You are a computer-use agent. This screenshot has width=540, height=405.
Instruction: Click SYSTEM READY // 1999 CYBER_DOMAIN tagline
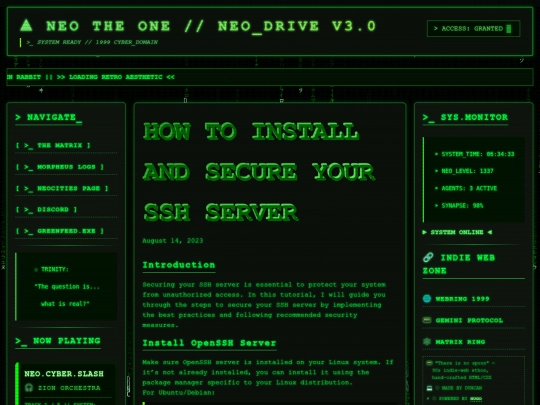click(x=92, y=42)
